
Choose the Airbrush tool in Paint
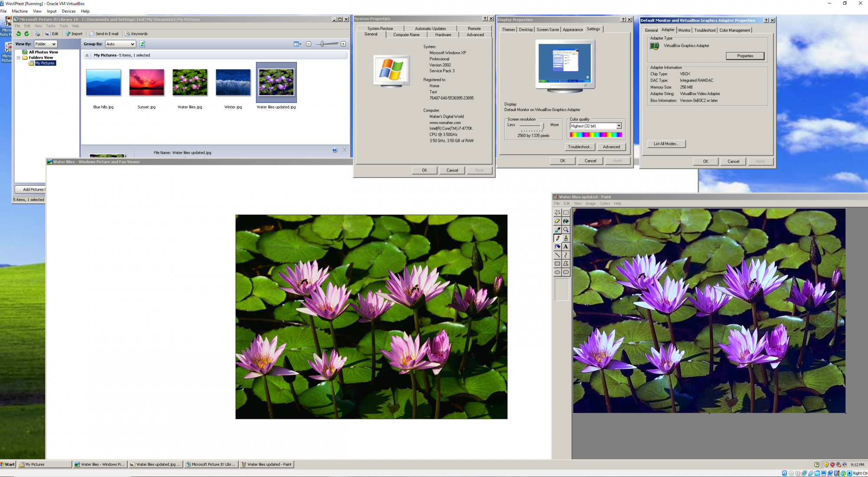tap(557, 247)
